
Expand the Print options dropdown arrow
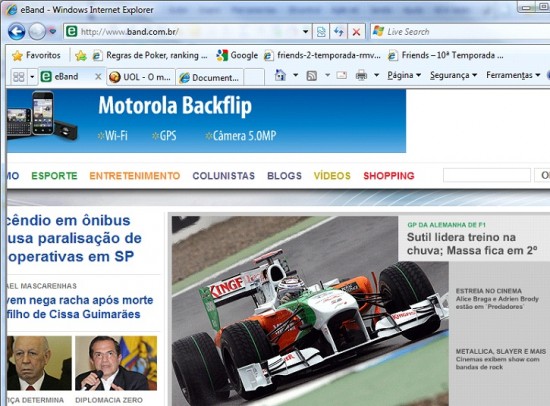(376, 75)
